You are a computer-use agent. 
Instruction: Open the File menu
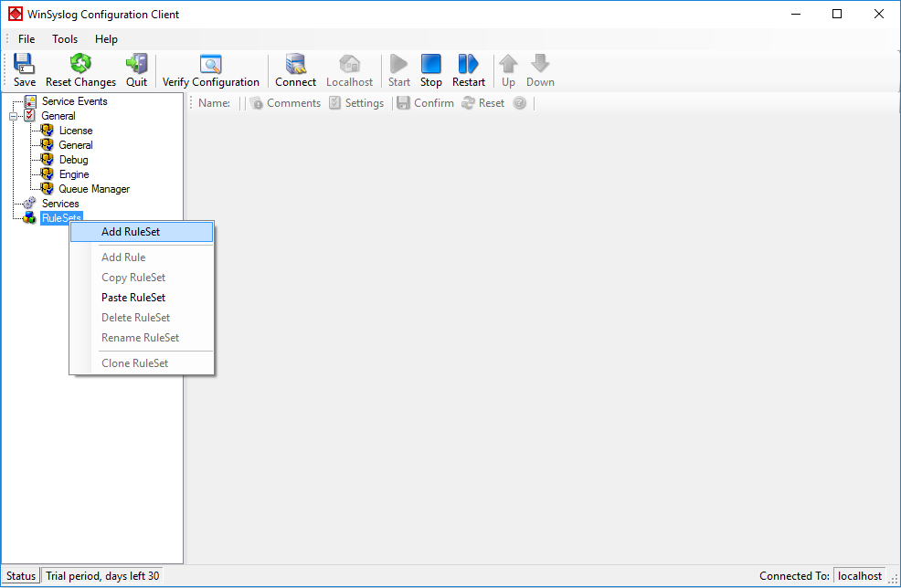tap(26, 39)
